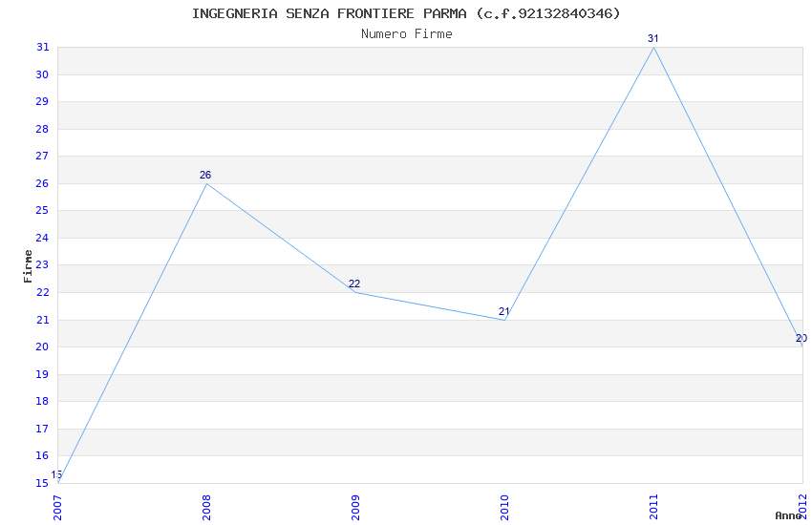
Task: Click y-axis tick label 29
Action: click(42, 101)
